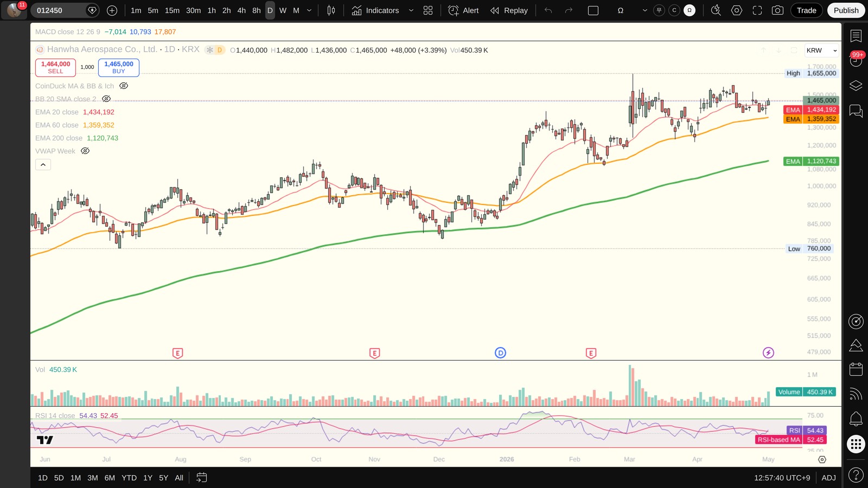Open the alerts clock panel with 99+ badge
868x488 pixels.
point(856,60)
